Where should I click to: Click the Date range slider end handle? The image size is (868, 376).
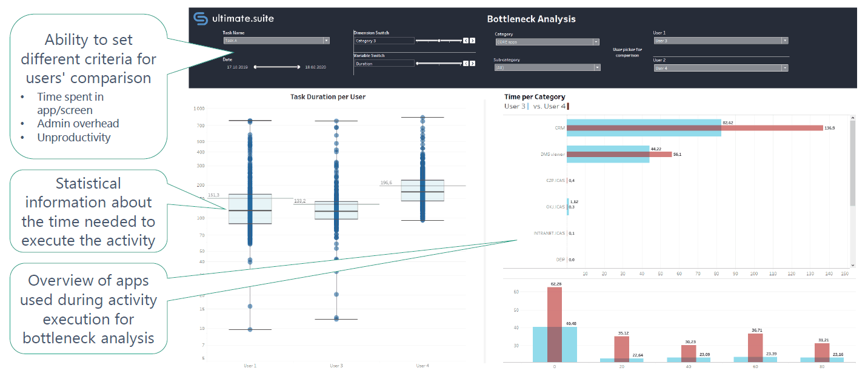click(x=299, y=67)
